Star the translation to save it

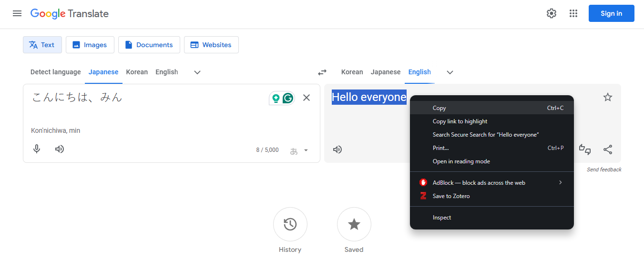608,97
